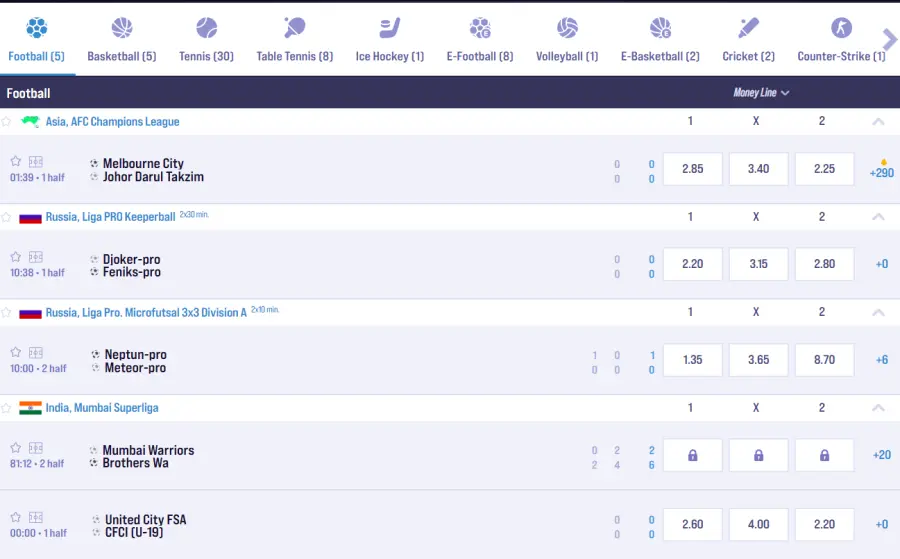
Task: Open pitch view for Mumbai Warriors match
Action: 36,448
